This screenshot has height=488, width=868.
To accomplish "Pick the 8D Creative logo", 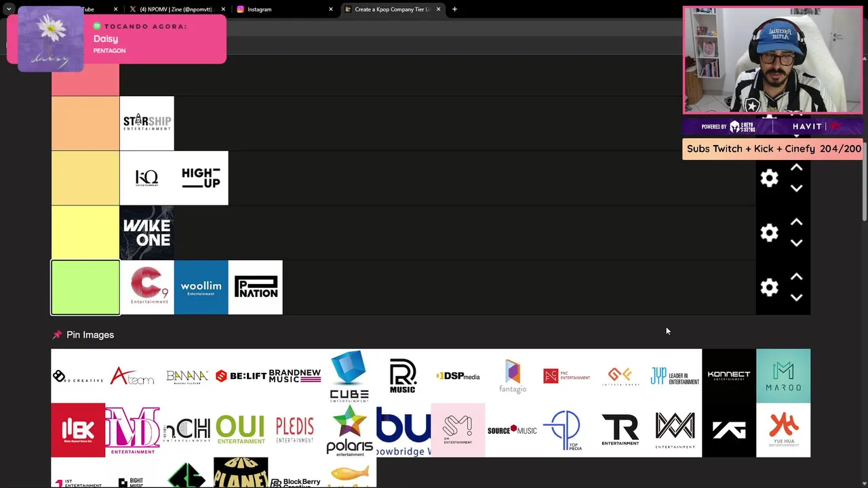I will tap(78, 376).
